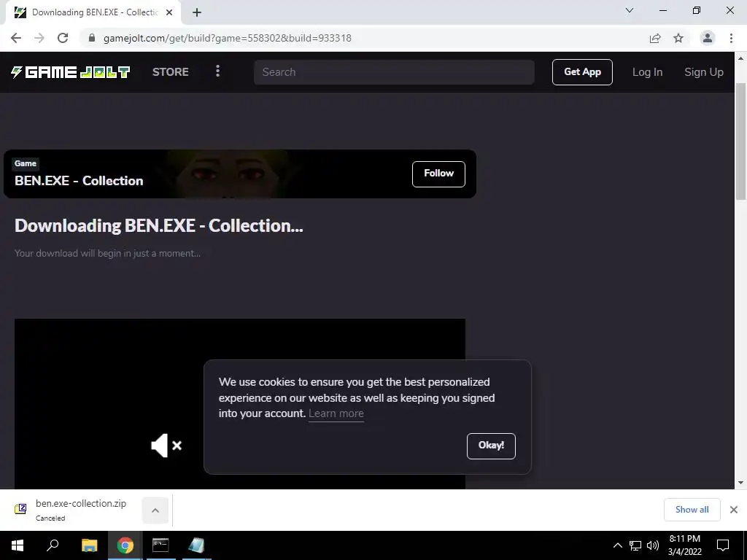Viewport: 747px width, 560px height.
Task: Close the Downloading BEN.EXE tab
Action: (169, 12)
